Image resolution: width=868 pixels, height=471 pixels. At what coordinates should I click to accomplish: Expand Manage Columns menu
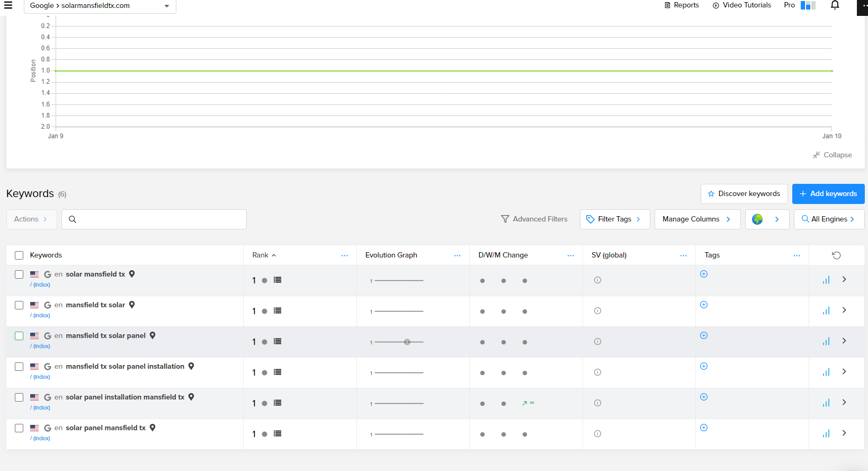(697, 219)
